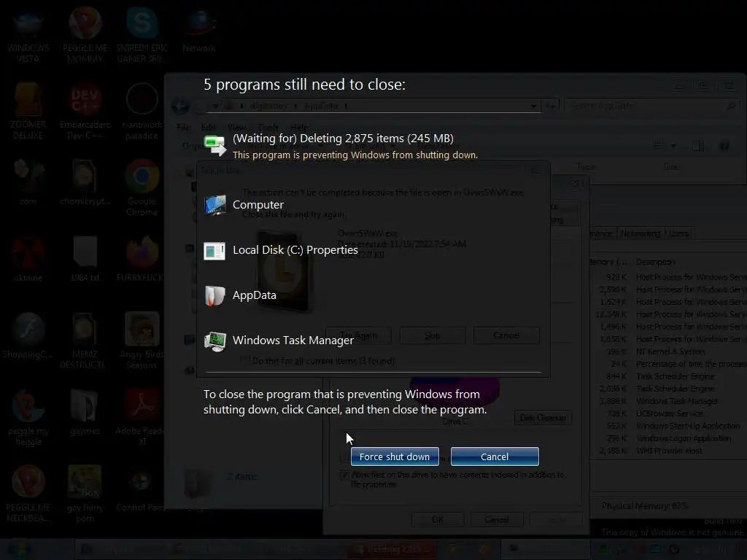The image size is (747, 560).
Task: Click the Explorer back navigation button
Action: click(181, 106)
